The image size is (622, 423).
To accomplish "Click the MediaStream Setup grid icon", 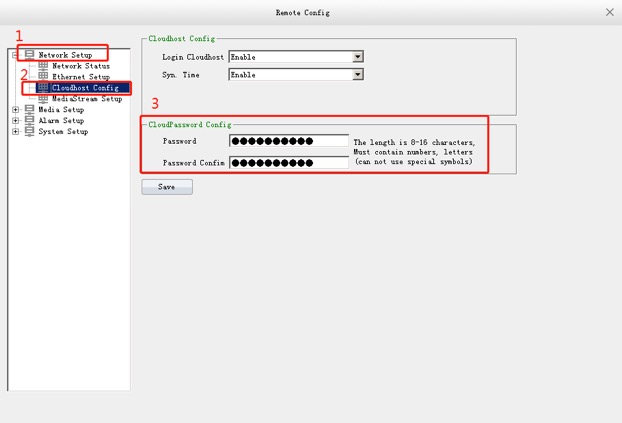I will (x=43, y=99).
